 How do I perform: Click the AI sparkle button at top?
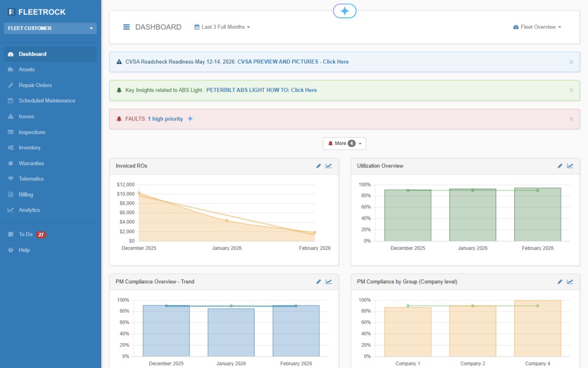coord(344,11)
